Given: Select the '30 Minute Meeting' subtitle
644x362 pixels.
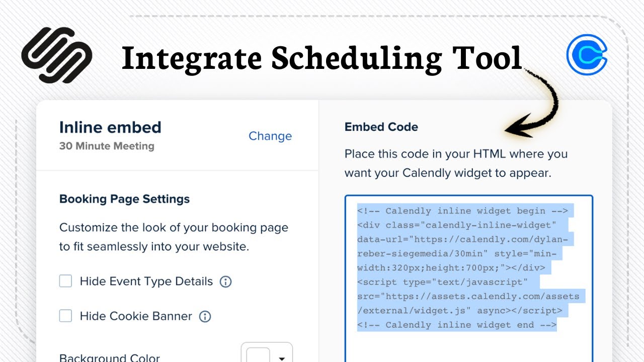Looking at the screenshot, I should [107, 146].
